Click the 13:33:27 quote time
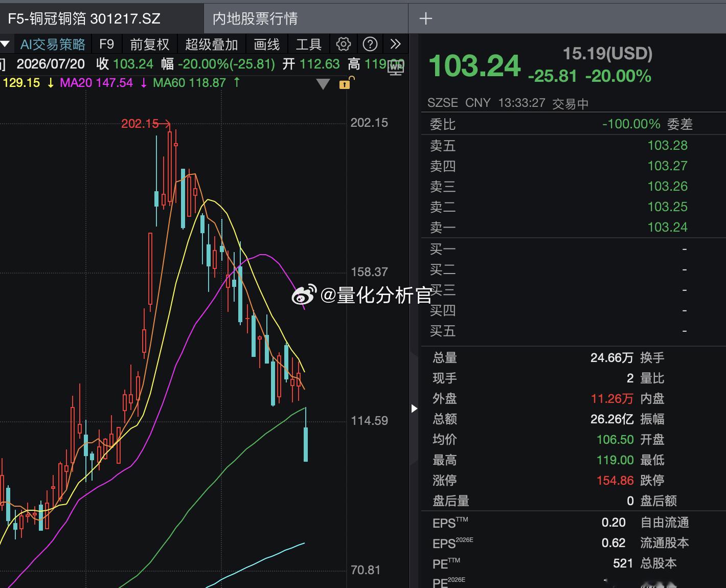726x588 pixels. pos(521,103)
